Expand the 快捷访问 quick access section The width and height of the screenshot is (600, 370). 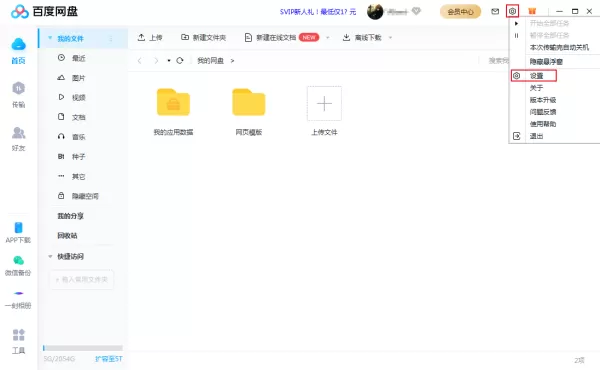pos(50,256)
